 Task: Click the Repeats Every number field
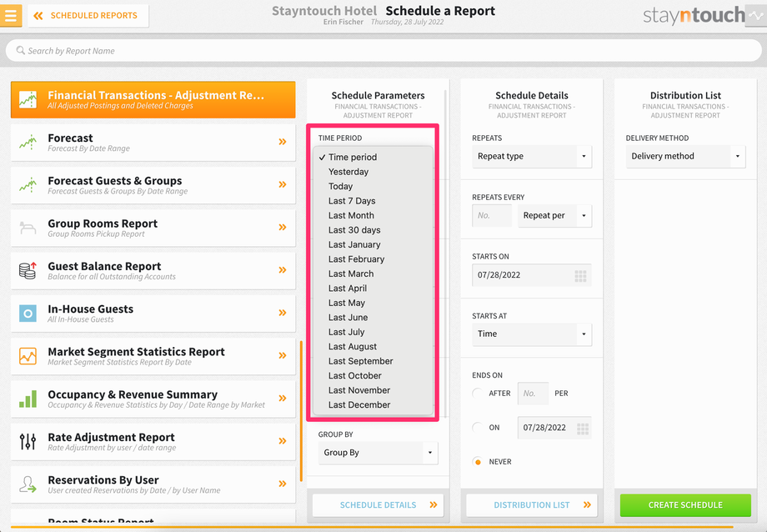click(x=492, y=215)
